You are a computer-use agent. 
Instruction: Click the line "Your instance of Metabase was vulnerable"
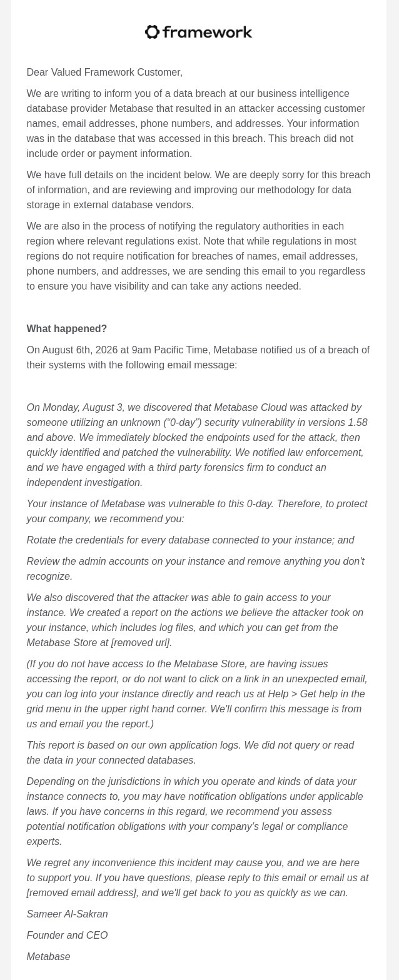[197, 512]
